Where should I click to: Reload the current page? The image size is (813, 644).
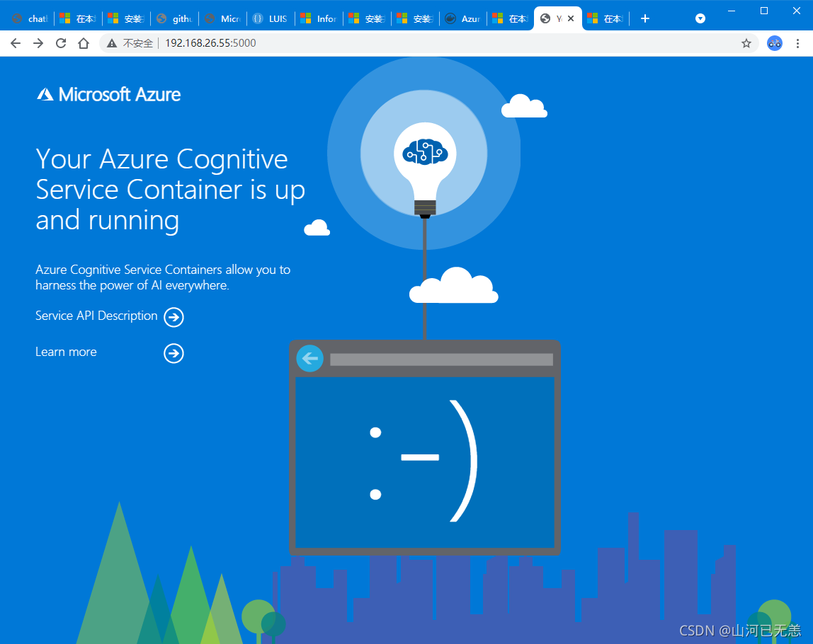tap(61, 43)
